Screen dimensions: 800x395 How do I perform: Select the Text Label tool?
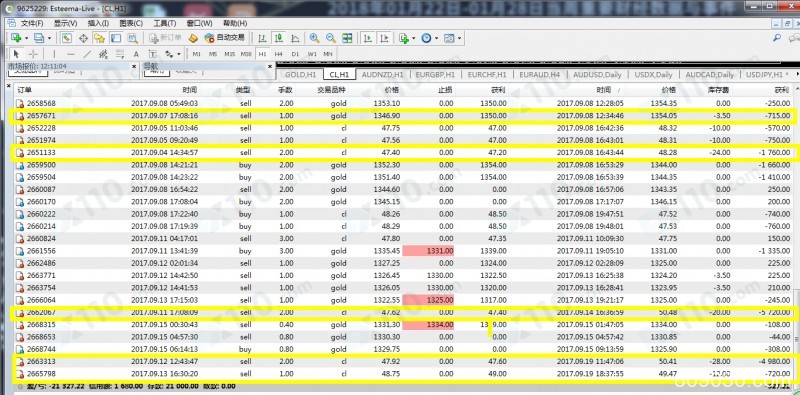pyautogui.click(x=153, y=54)
